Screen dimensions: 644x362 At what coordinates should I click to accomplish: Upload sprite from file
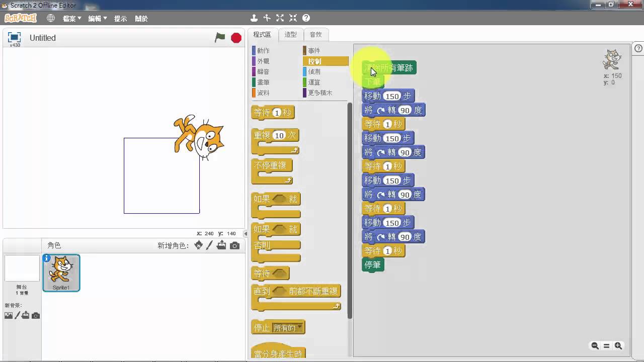pyautogui.click(x=222, y=245)
